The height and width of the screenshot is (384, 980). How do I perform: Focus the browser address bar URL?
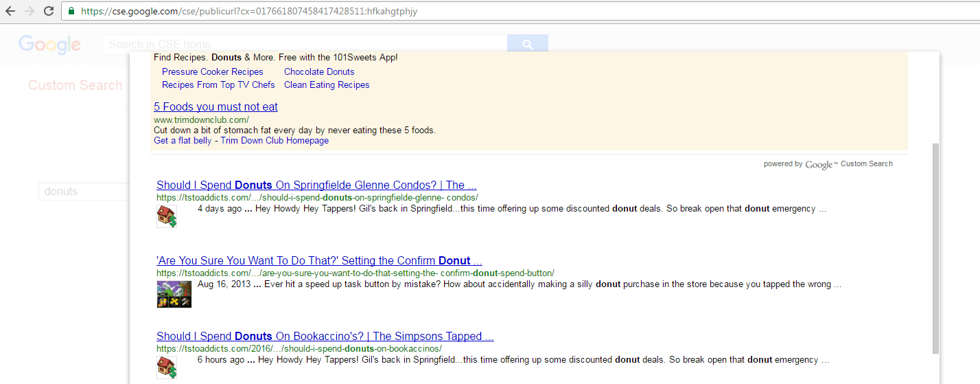point(248,11)
